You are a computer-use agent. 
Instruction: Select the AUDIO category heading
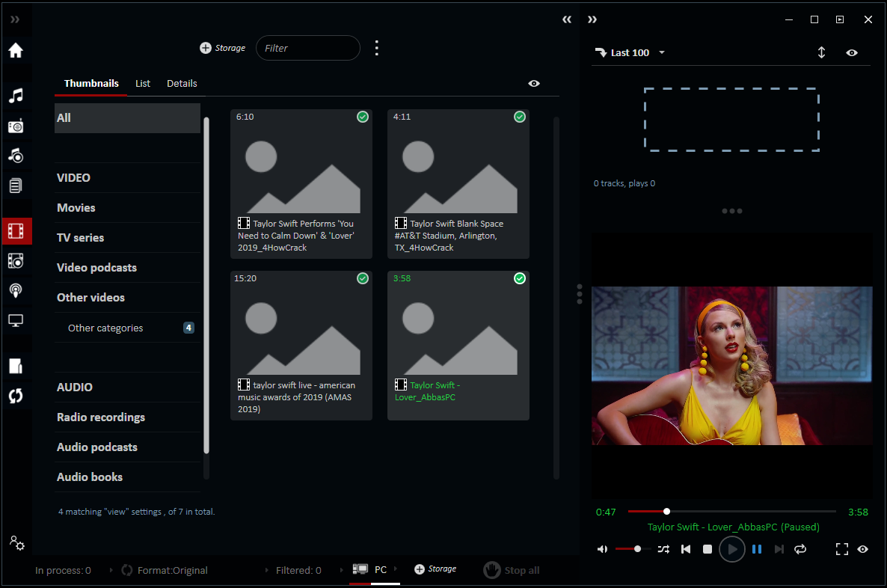point(127,387)
